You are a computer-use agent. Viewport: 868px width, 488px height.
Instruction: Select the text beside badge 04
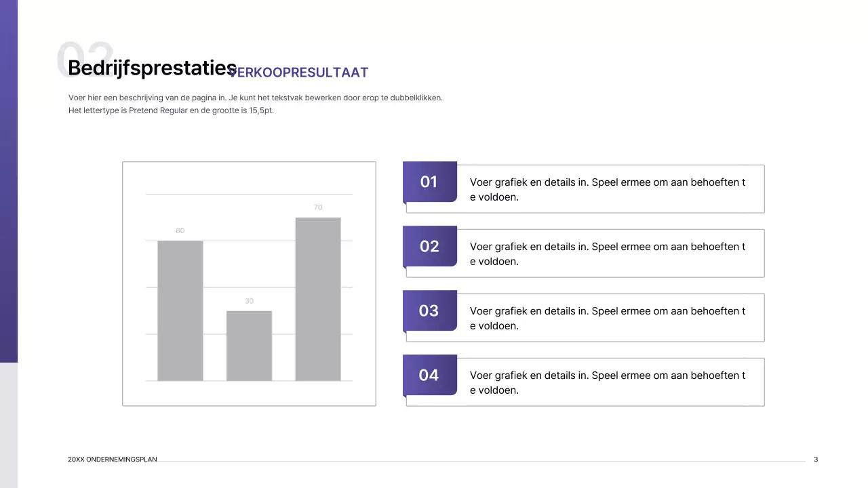607,382
